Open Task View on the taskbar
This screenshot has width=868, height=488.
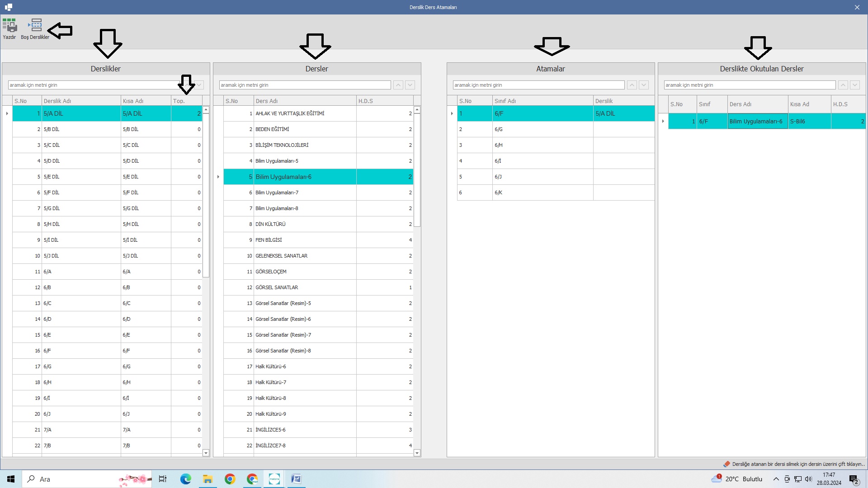pyautogui.click(x=163, y=479)
